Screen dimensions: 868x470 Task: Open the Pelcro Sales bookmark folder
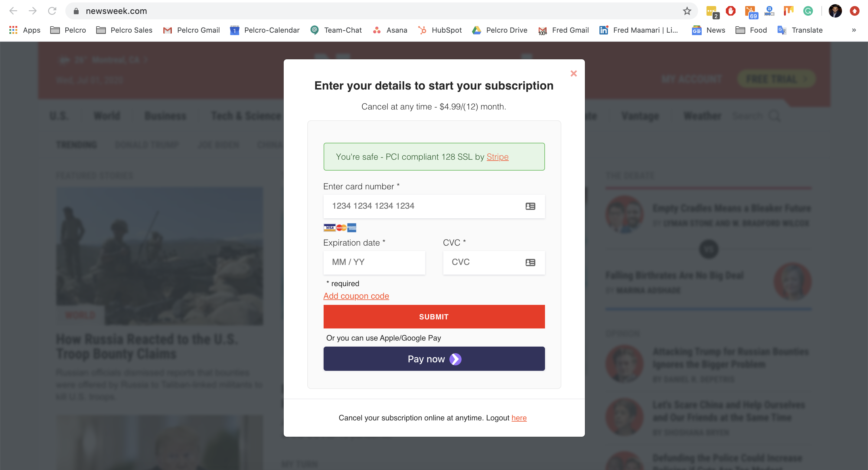[124, 30]
